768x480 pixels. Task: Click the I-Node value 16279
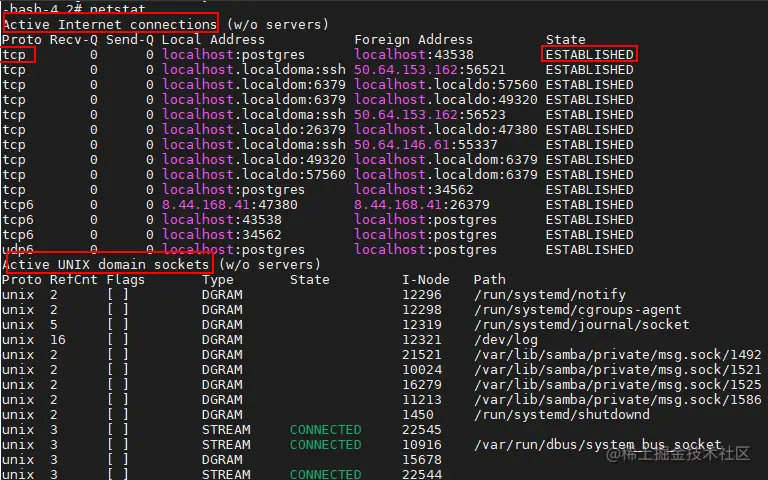coord(422,384)
